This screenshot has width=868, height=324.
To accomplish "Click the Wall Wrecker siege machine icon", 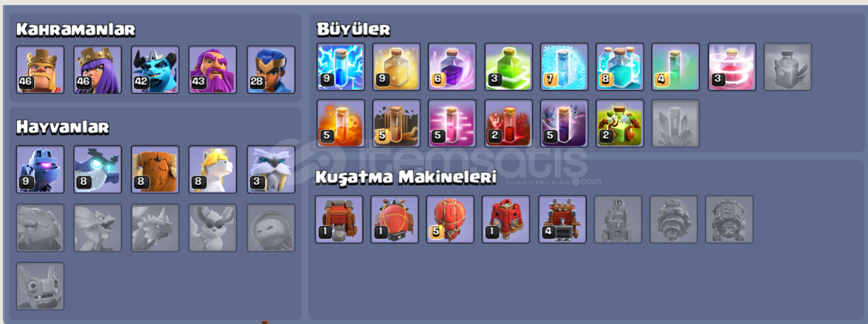I will tap(339, 219).
